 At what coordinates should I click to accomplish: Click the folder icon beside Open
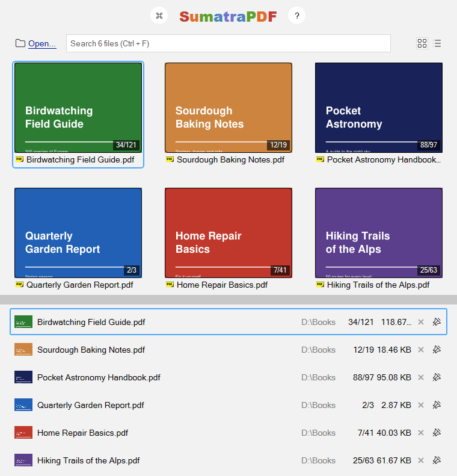tap(20, 43)
